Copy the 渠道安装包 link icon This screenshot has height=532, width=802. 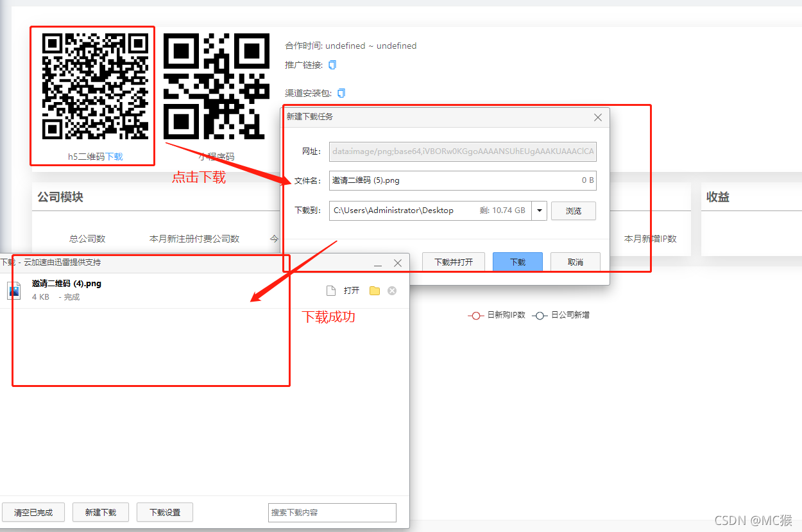click(341, 93)
